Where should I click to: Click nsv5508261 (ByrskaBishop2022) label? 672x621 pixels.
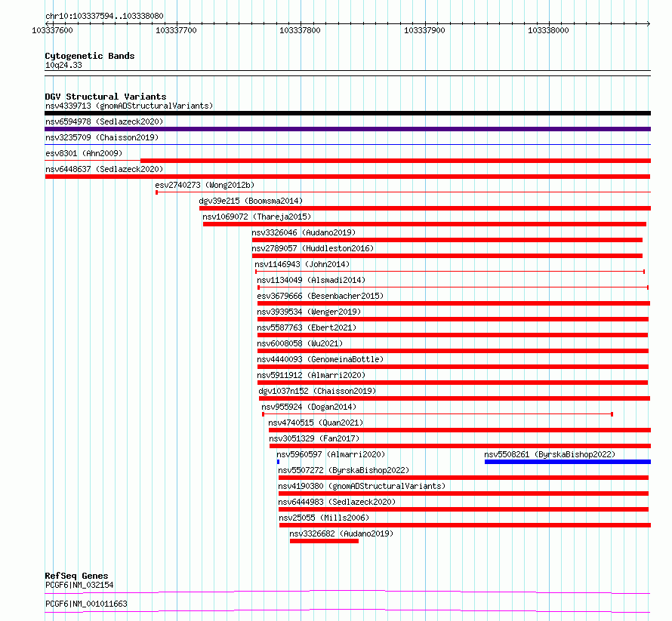[550, 454]
